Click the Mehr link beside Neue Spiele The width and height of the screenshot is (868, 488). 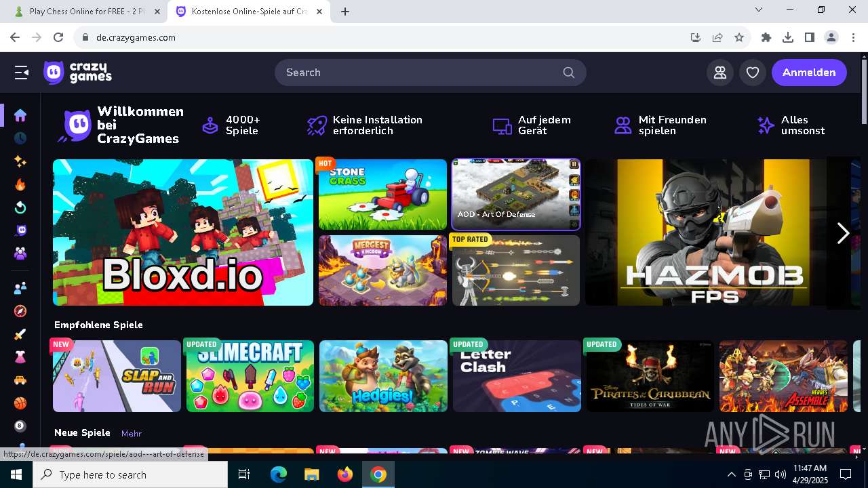point(132,433)
